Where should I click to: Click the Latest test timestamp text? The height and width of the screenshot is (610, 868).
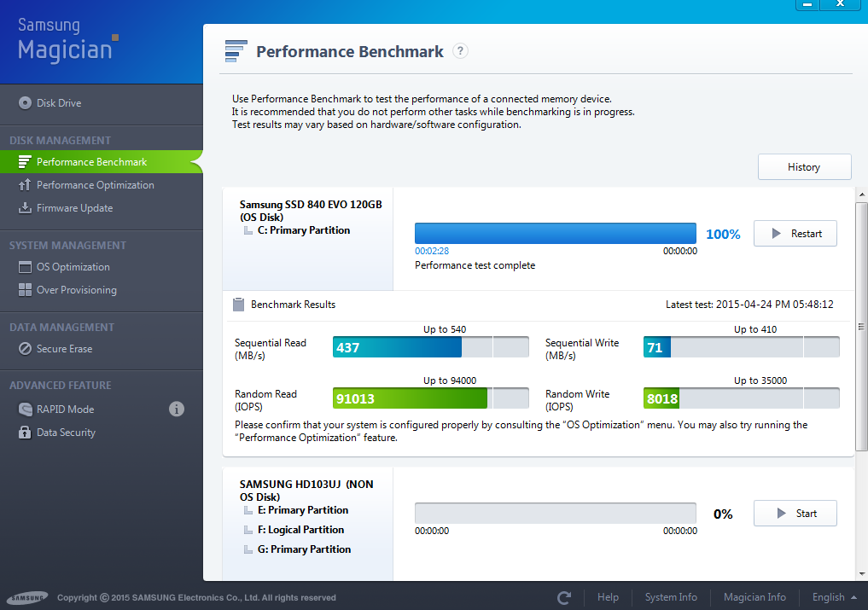tap(749, 305)
